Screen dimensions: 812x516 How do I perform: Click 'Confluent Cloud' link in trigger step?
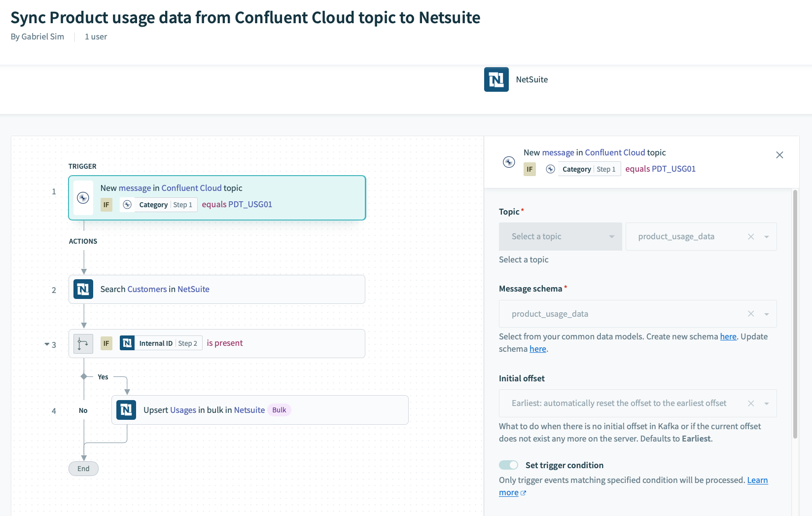(191, 188)
